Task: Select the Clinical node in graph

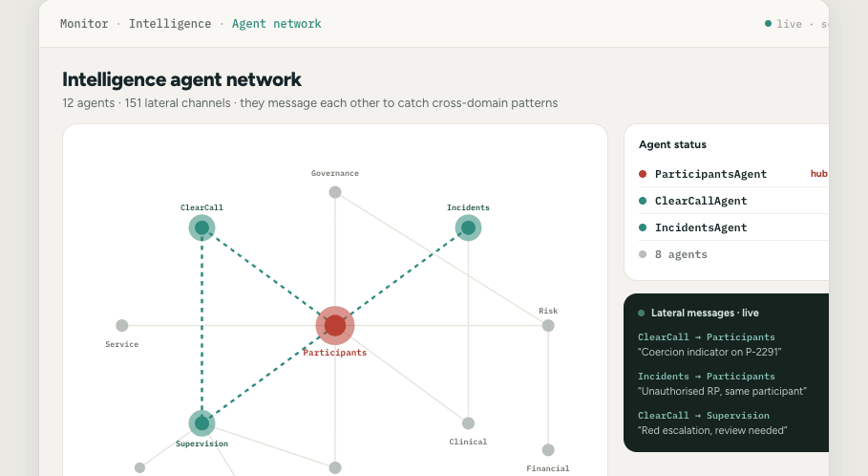Action: (468, 423)
